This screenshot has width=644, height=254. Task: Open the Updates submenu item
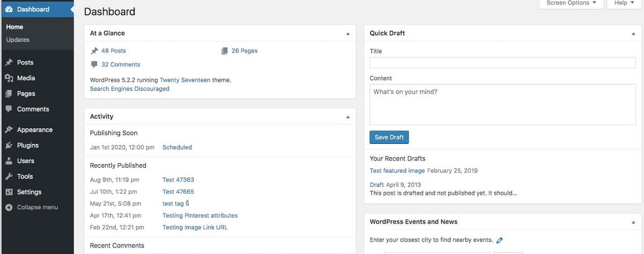click(x=18, y=40)
